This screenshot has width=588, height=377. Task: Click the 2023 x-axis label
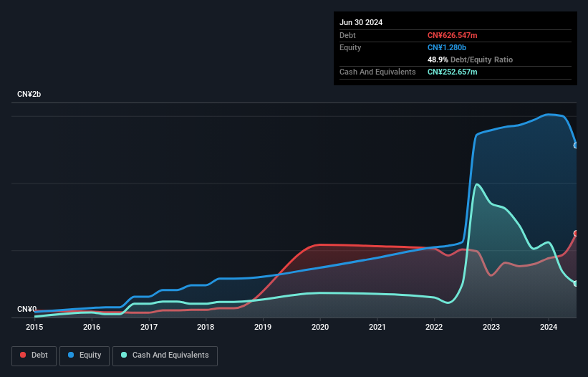491,327
